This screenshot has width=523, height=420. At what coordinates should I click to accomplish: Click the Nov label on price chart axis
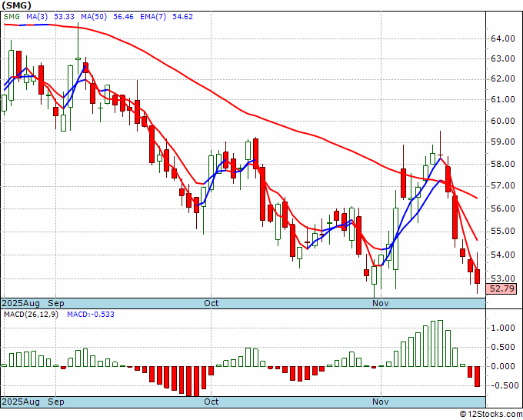tap(381, 303)
